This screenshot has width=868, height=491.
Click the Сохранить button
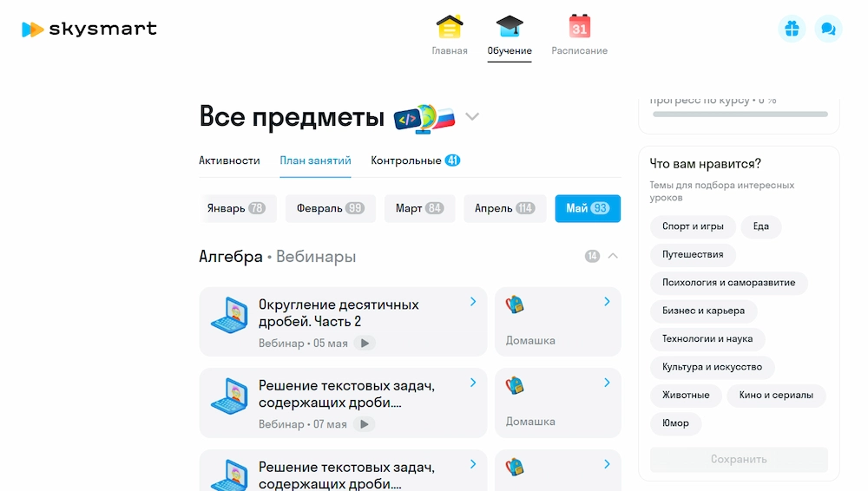coord(739,460)
